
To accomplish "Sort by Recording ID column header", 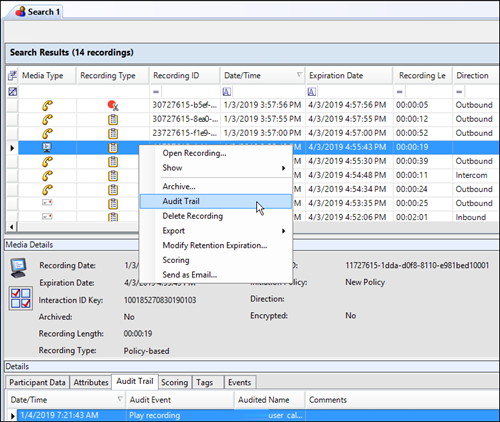I will click(185, 76).
